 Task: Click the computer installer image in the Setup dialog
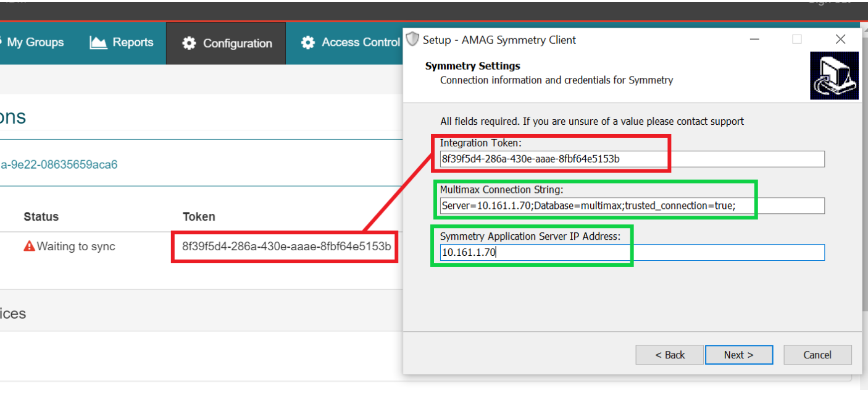(834, 75)
